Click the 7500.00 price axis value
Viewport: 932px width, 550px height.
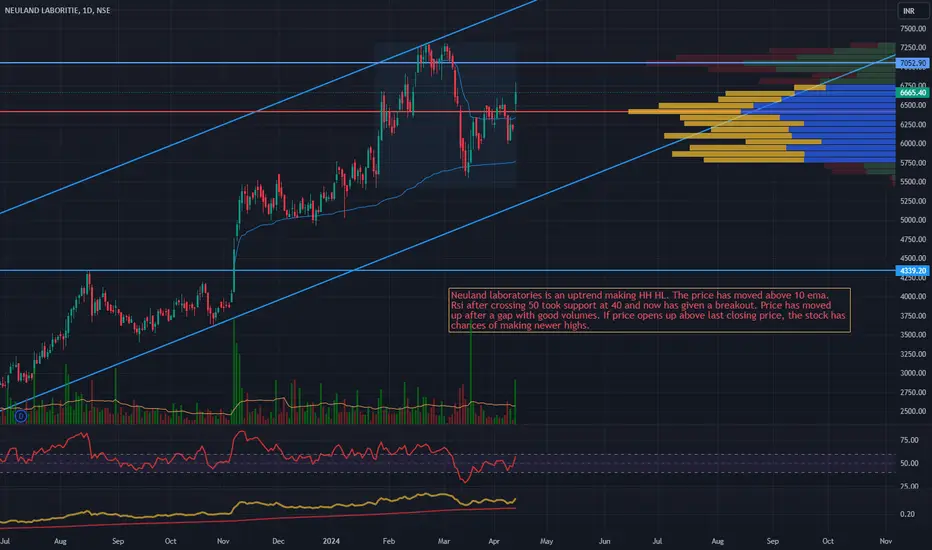(912, 28)
